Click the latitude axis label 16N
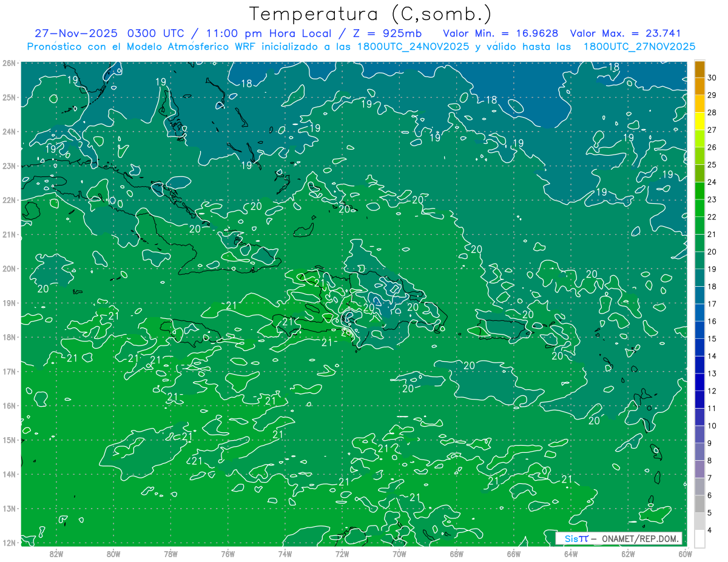 click(x=9, y=406)
